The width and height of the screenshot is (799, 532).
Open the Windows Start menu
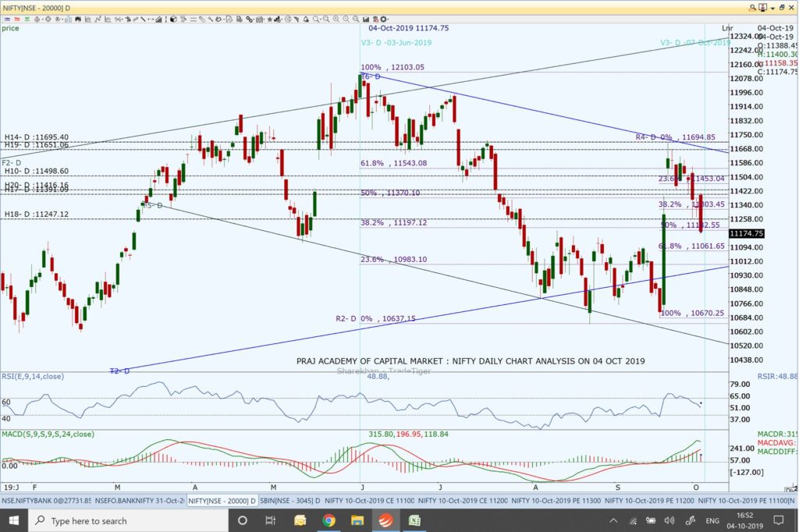coord(14,520)
